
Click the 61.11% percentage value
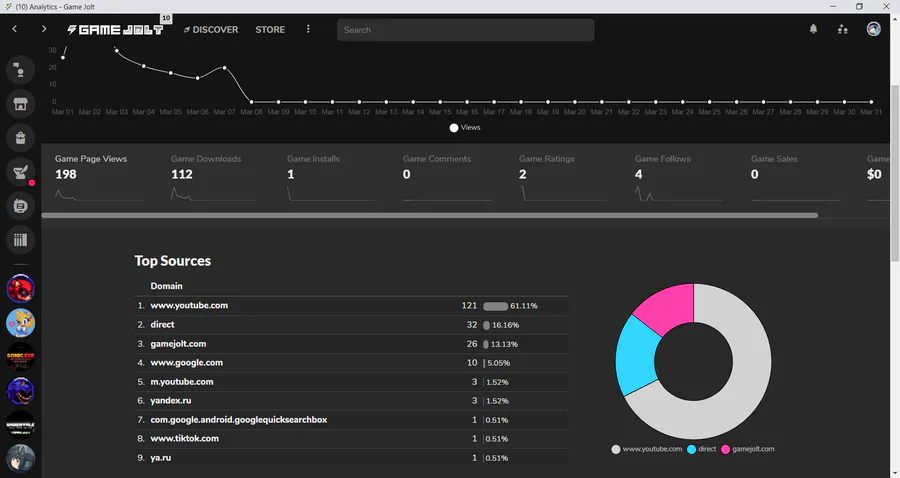tap(523, 306)
